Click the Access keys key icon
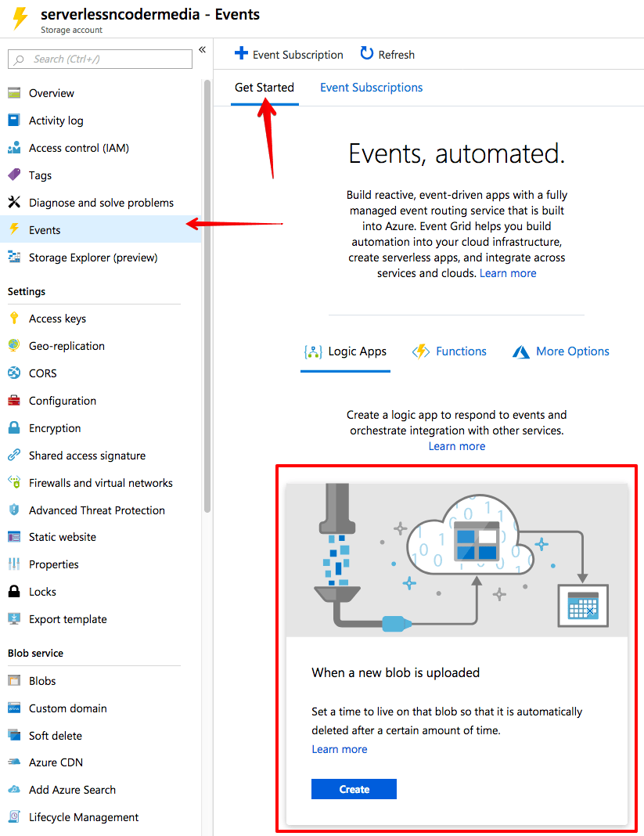The height and width of the screenshot is (836, 644). 13,319
